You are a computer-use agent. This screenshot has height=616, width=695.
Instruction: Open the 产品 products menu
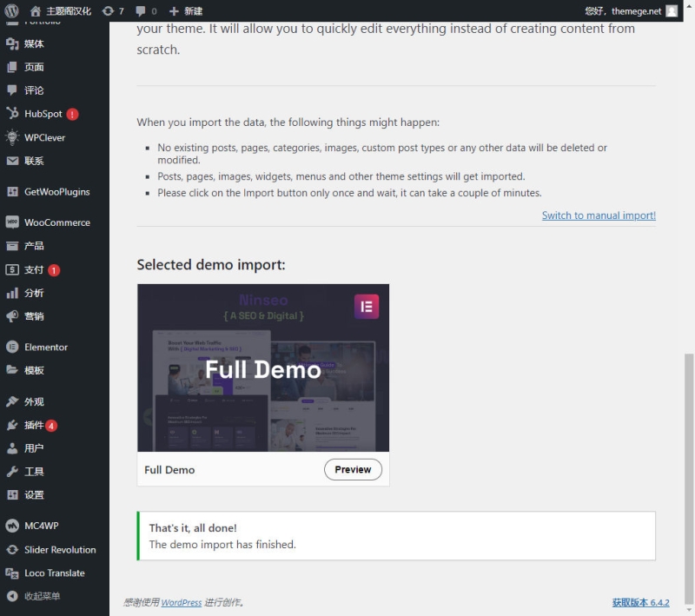pos(55,246)
